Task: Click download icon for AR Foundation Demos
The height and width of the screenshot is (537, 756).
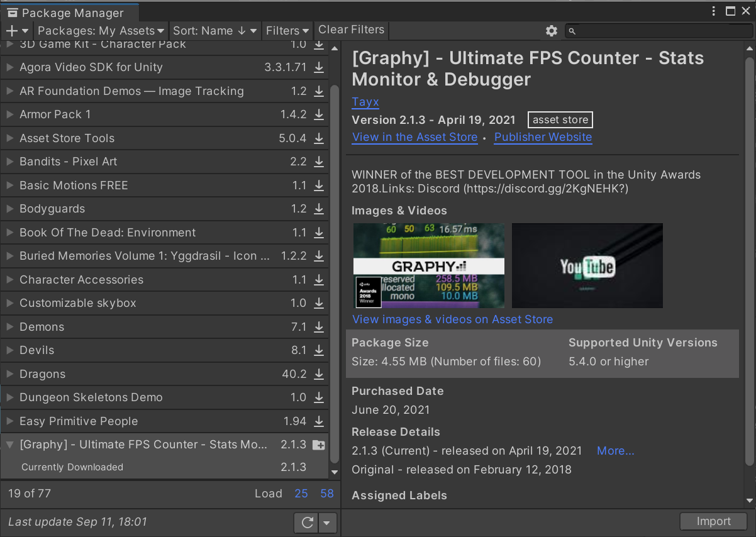Action: (319, 91)
